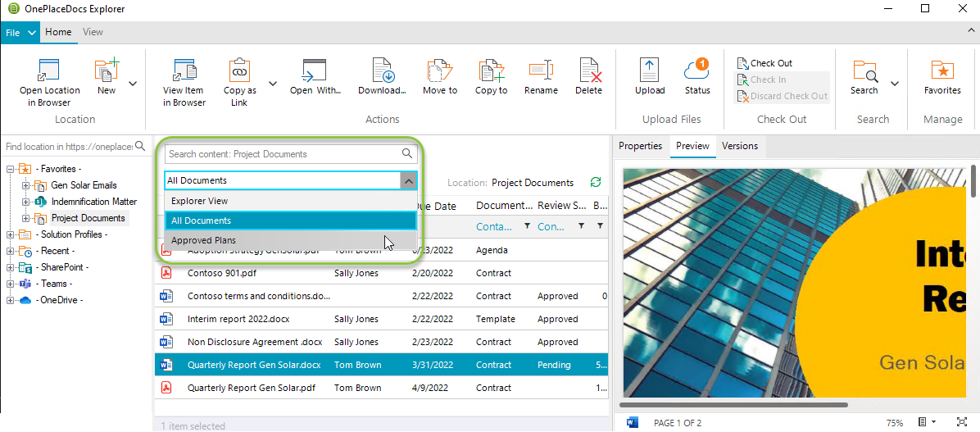Click the Delete icon
Viewport: 980px width, 432px height.
click(x=589, y=70)
